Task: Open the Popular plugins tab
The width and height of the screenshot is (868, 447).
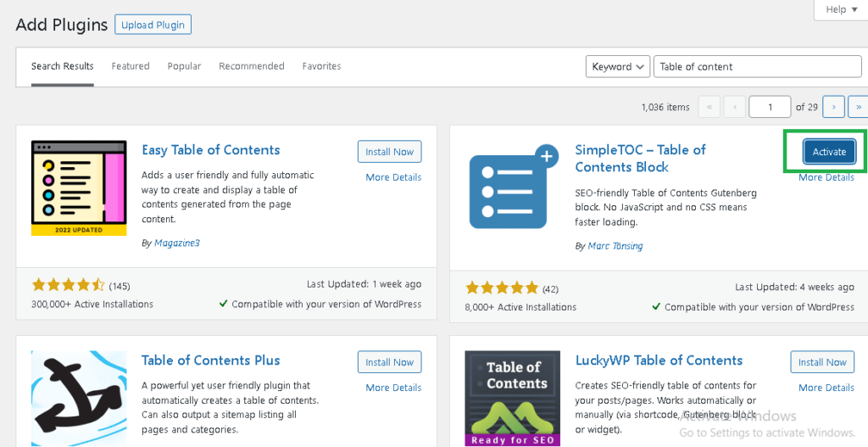Action: coord(184,66)
